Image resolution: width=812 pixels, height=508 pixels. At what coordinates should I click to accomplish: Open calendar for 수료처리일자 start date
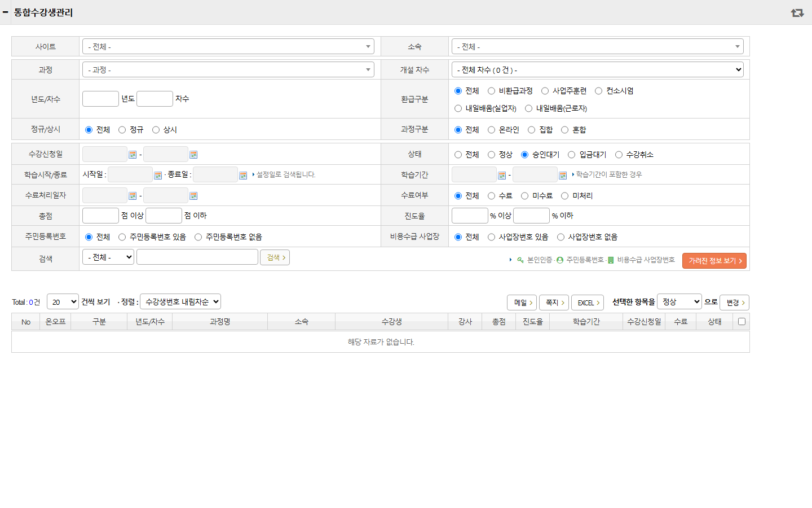[x=133, y=196]
